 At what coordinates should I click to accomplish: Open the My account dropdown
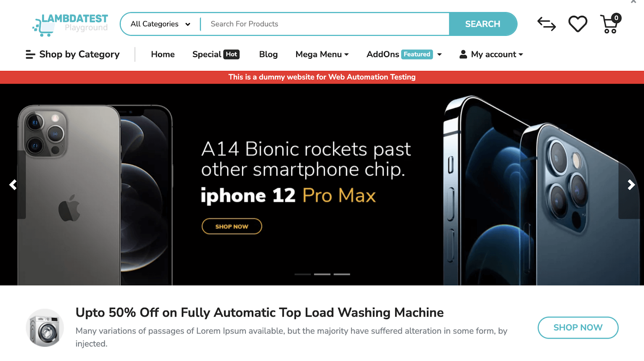pyautogui.click(x=491, y=54)
